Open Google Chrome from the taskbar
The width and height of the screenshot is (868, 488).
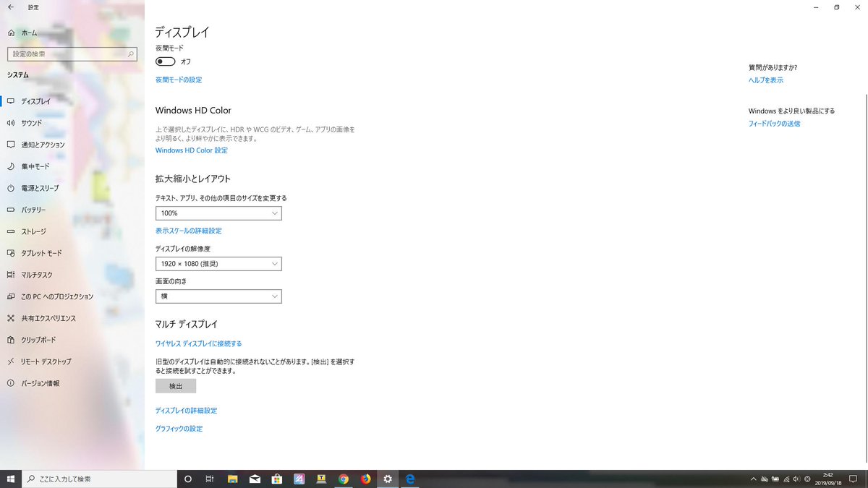click(x=344, y=479)
